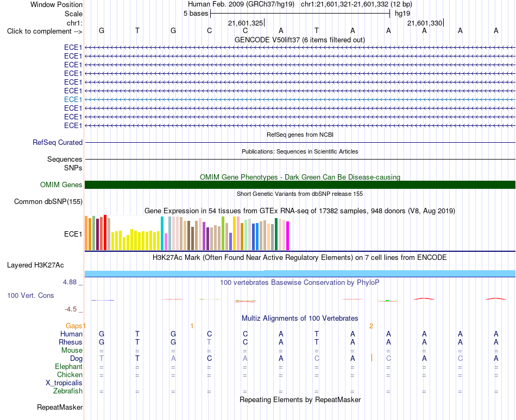Click the Mouse species row label
The image size is (516, 420).
click(72, 351)
